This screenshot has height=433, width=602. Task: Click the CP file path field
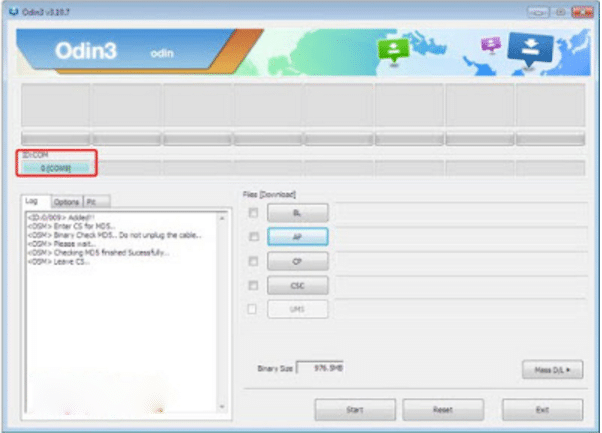[461, 261]
